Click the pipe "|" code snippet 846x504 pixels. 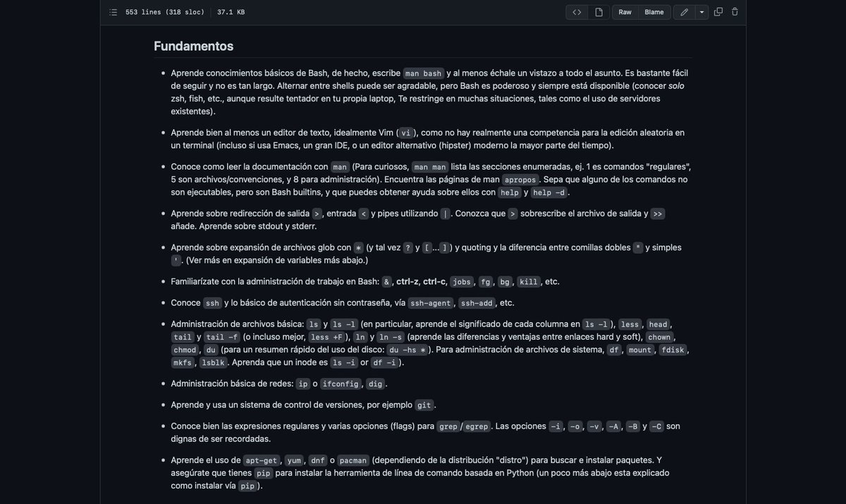tap(445, 214)
